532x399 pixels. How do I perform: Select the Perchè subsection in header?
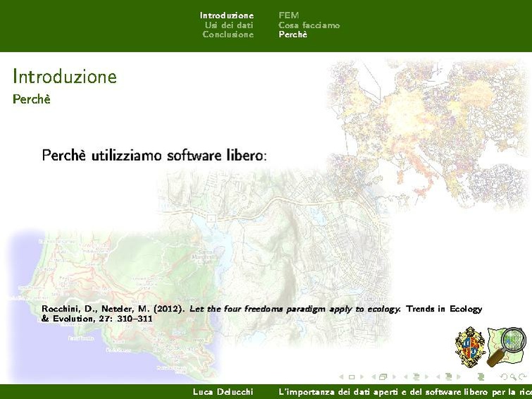coord(293,35)
